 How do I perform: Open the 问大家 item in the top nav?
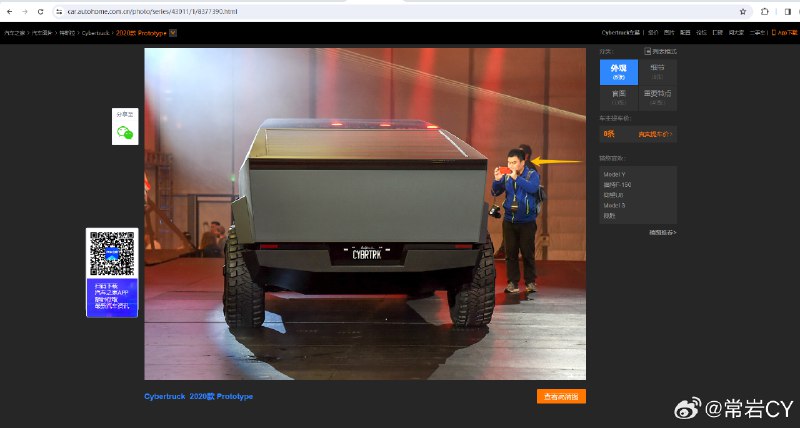[736, 33]
